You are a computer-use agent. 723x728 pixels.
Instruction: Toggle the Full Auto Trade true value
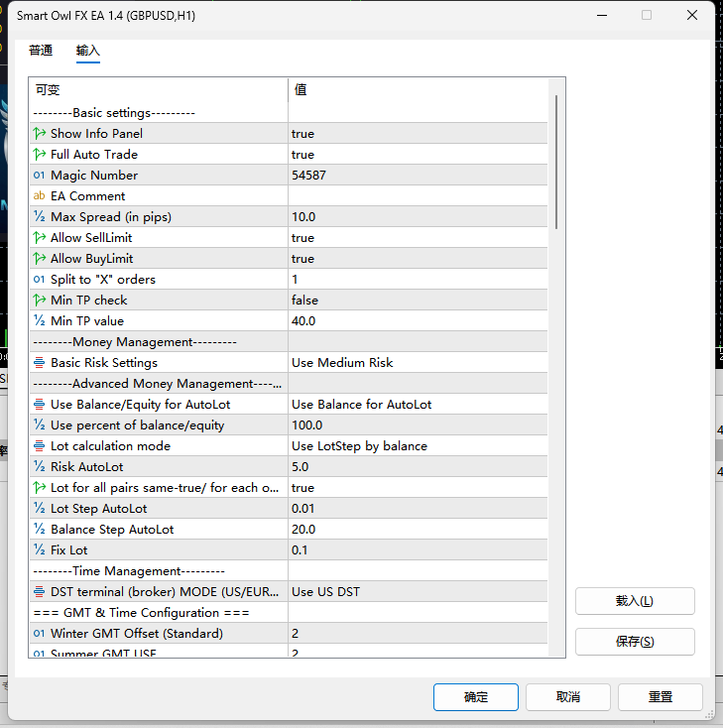418,155
